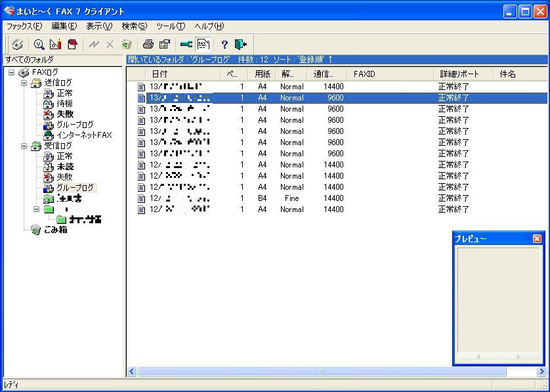
Task: Minimize the まいと～く FAX window
Action: (510, 12)
